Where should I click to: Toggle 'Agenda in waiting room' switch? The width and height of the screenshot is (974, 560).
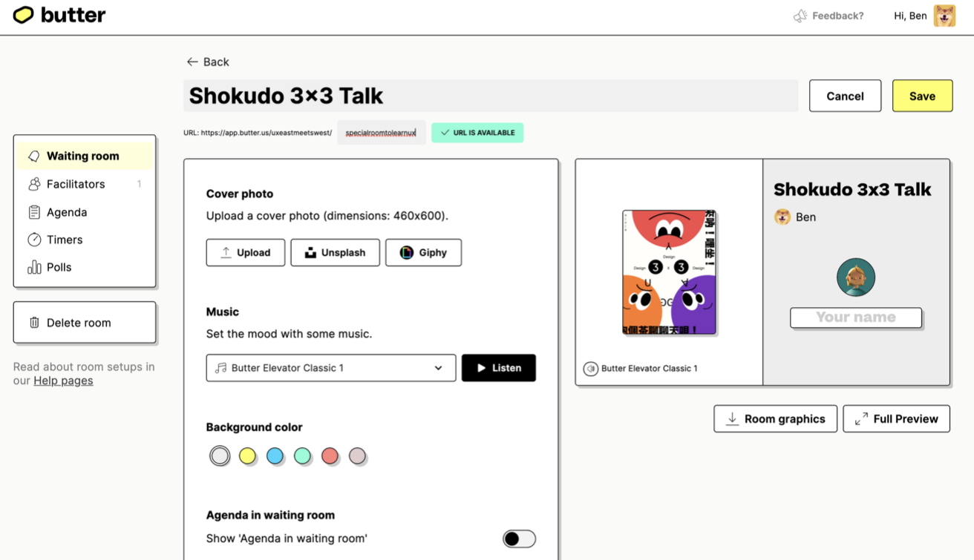519,538
